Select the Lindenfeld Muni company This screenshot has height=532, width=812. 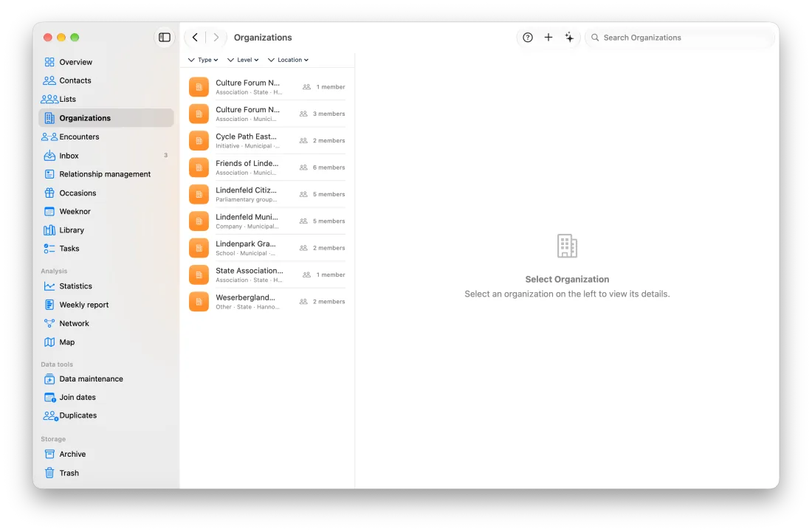266,221
